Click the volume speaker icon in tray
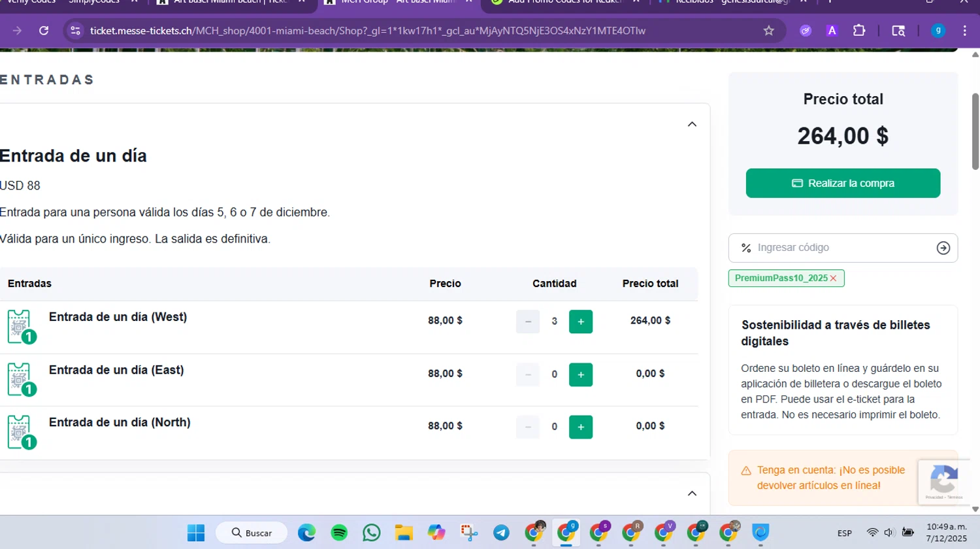 tap(889, 533)
